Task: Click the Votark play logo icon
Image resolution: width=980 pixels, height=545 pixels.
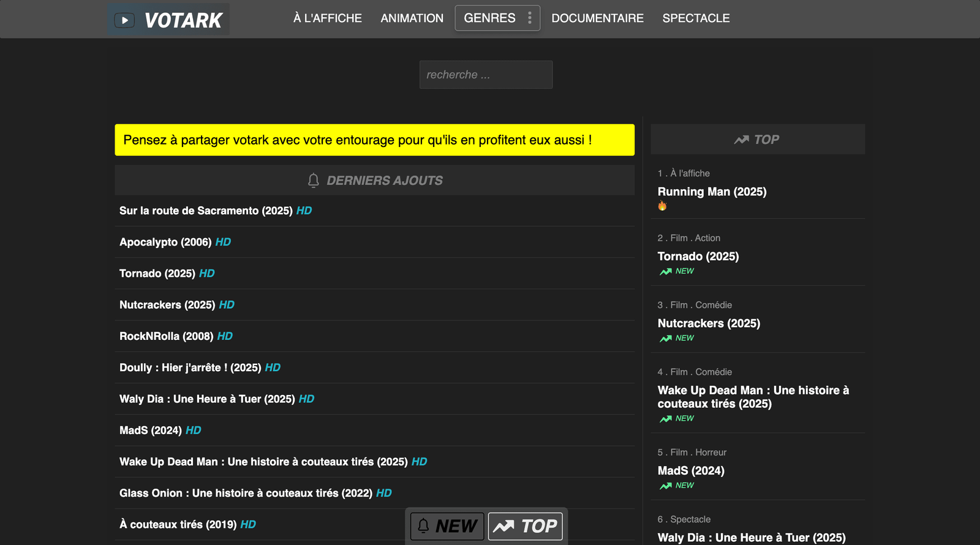Action: (x=124, y=20)
